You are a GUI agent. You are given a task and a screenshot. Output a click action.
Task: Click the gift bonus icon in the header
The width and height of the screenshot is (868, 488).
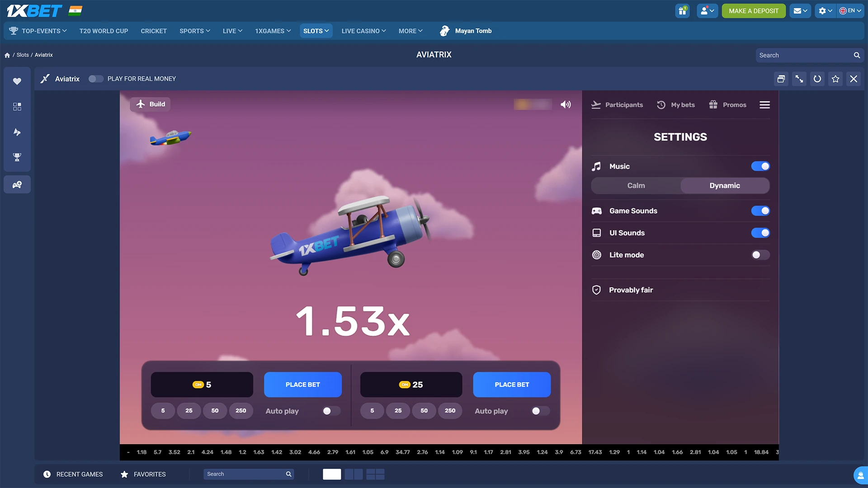(x=682, y=11)
